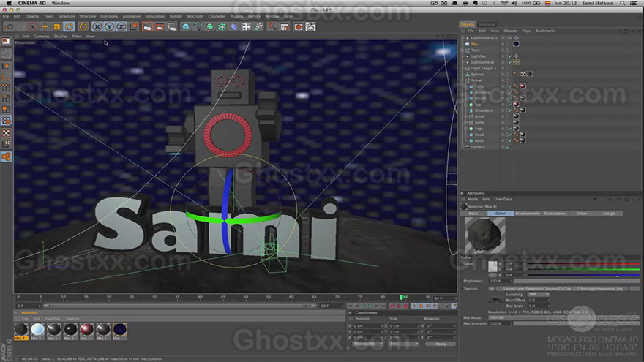Click the Color swatch in Attributes
644x362 pixels.
493,267
